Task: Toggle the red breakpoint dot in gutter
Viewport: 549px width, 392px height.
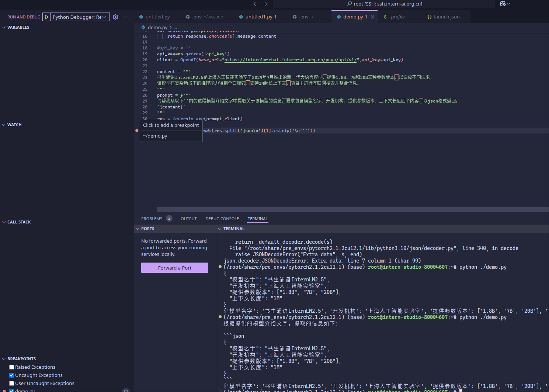Action: coord(137,131)
